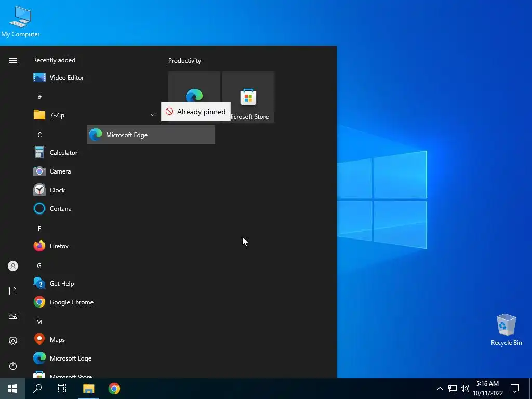This screenshot has width=532, height=399.
Task: Click the 'Already pinned' tooltip
Action: (x=196, y=112)
